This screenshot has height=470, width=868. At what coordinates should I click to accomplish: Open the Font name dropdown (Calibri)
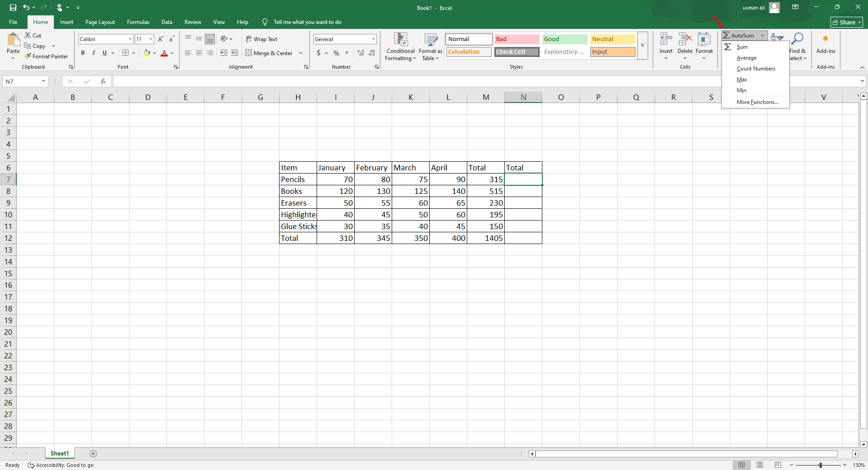[130, 39]
